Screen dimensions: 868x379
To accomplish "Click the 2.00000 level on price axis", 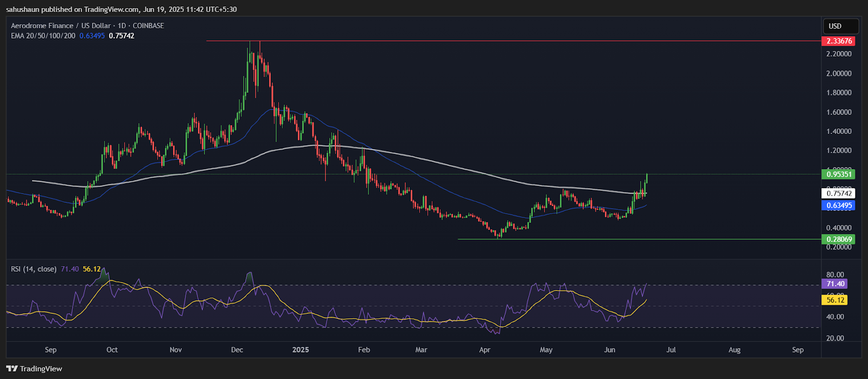I will click(838, 73).
